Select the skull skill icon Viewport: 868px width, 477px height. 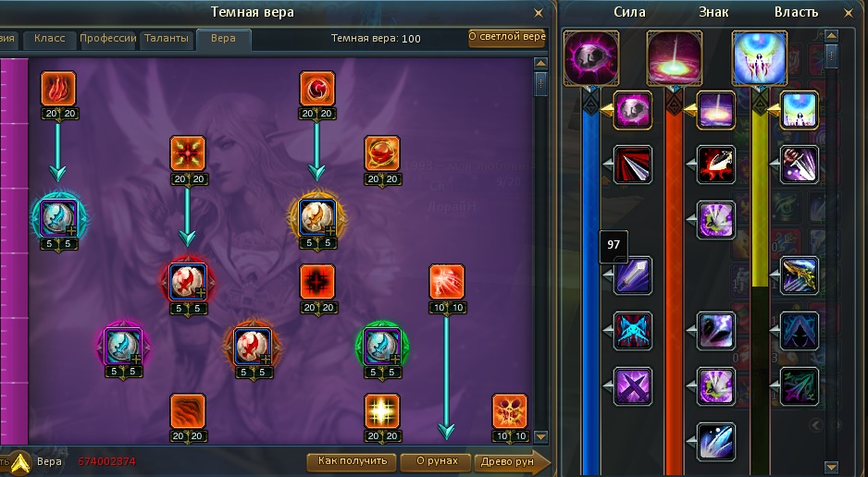510,411
